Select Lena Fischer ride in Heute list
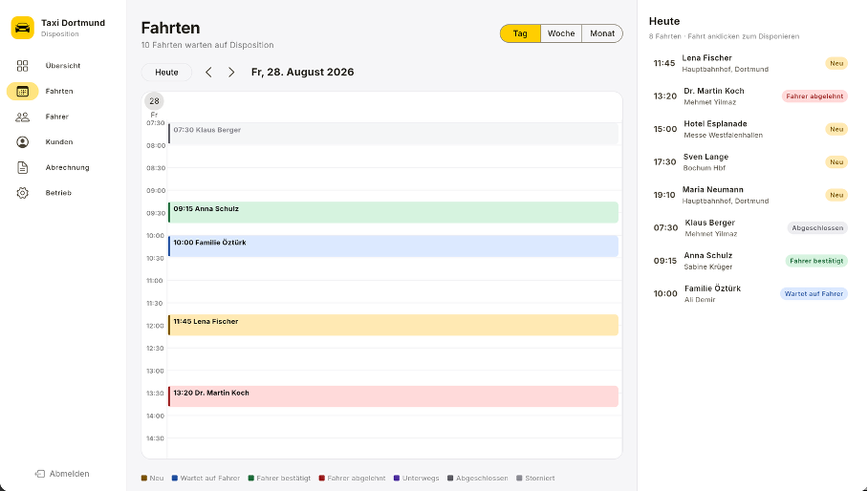 pos(750,63)
